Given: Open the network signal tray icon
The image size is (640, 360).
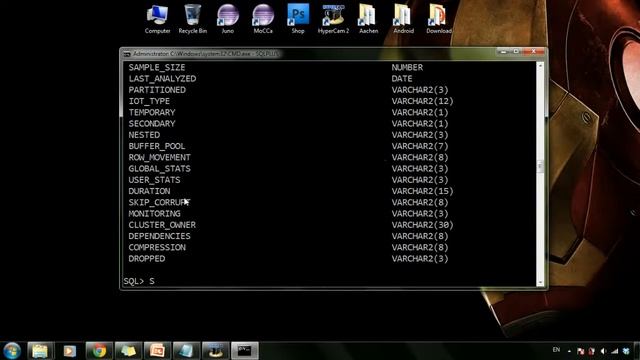Looking at the screenshot, I should tap(615, 351).
